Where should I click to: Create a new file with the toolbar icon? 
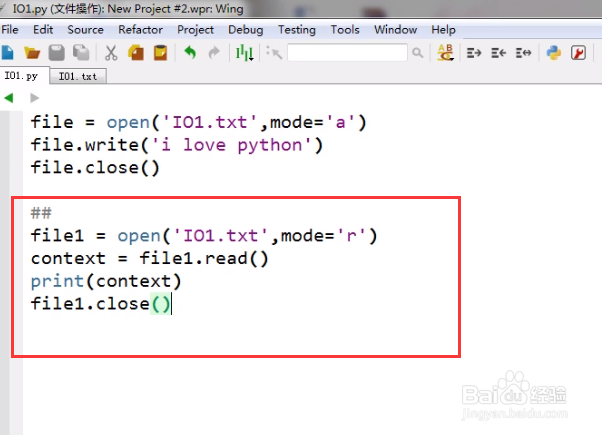pos(8,53)
